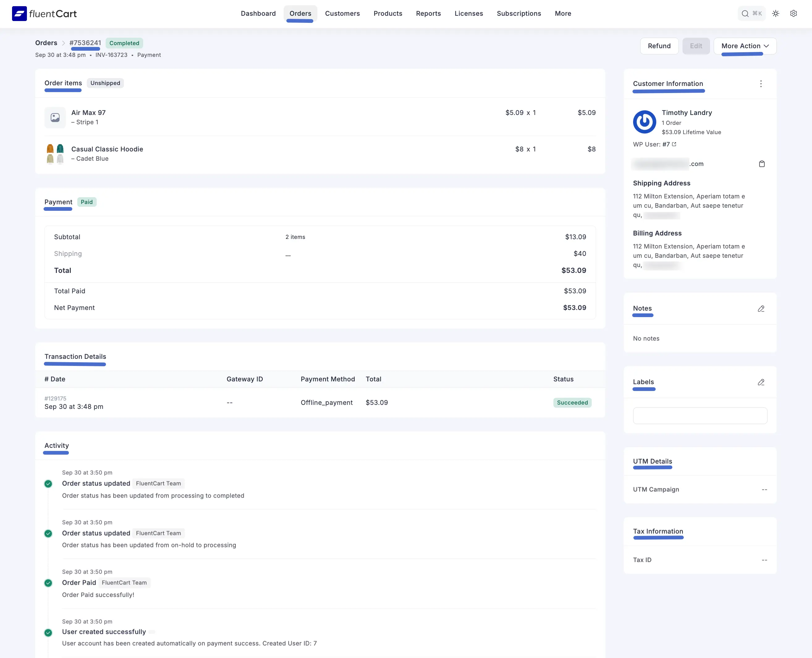The height and width of the screenshot is (658, 812).
Task: Open settings gear icon
Action: [x=793, y=14]
